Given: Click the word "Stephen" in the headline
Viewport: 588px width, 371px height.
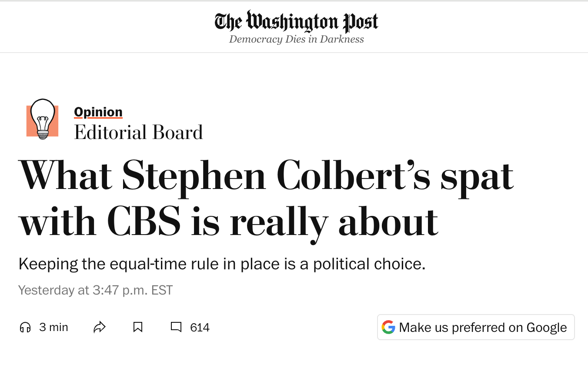Looking at the screenshot, I should pos(194,176).
